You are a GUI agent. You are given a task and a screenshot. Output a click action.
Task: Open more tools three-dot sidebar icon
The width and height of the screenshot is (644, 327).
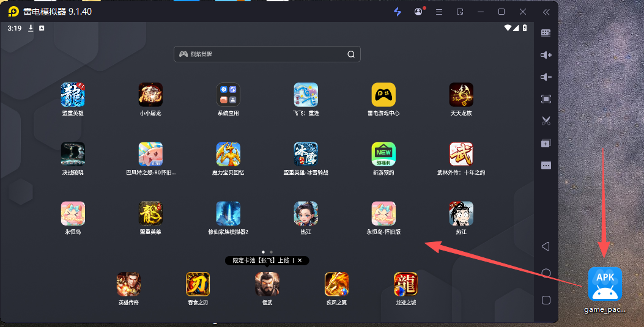pyautogui.click(x=546, y=165)
